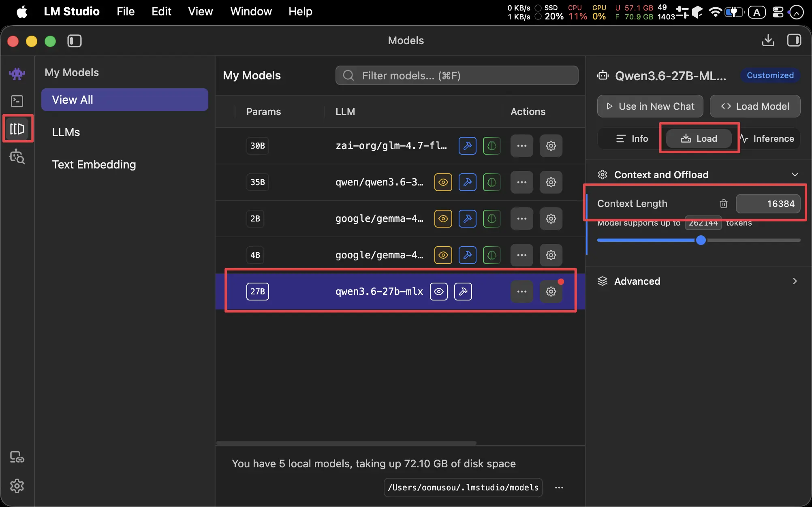The height and width of the screenshot is (507, 812).
Task: Open the more-actions menu on the 2B row
Action: click(x=522, y=219)
